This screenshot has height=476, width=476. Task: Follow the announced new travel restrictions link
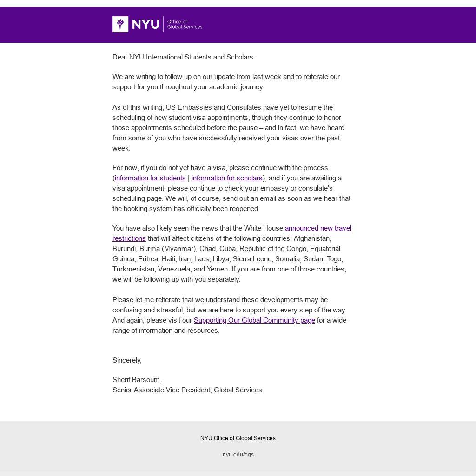pyautogui.click(x=318, y=228)
